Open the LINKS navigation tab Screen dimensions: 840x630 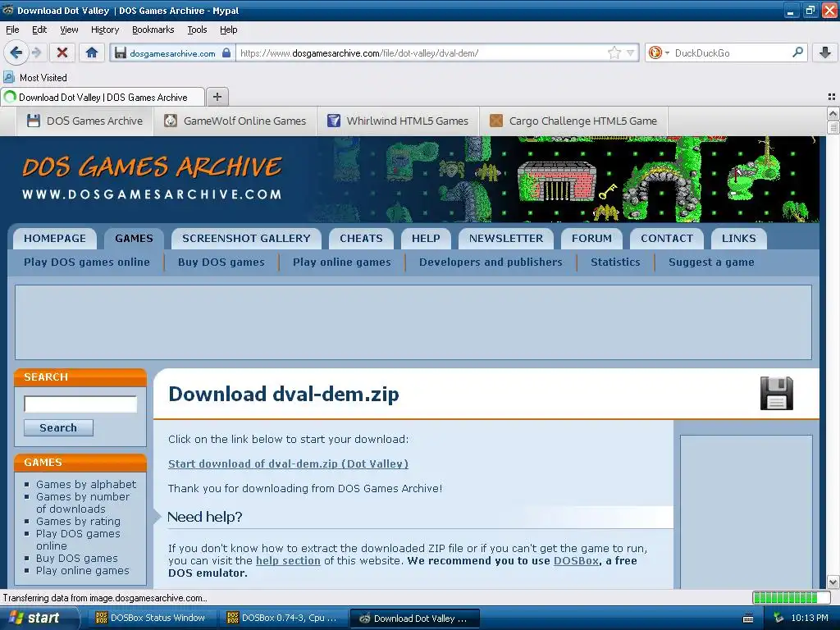[739, 239]
